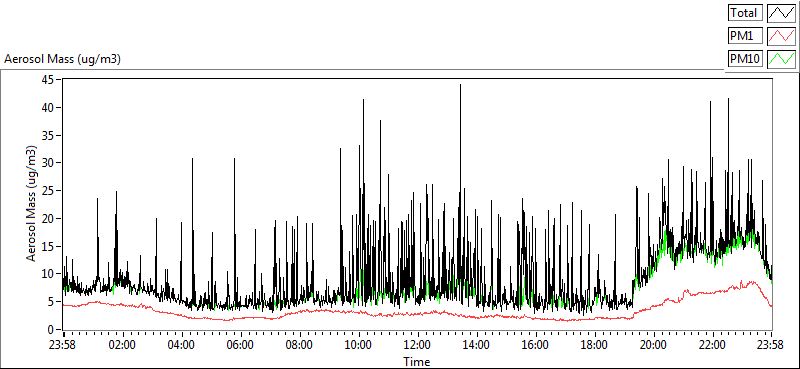Image resolution: width=800 pixels, height=369 pixels.
Task: Click the 12:00 time tick label
Action: click(417, 344)
